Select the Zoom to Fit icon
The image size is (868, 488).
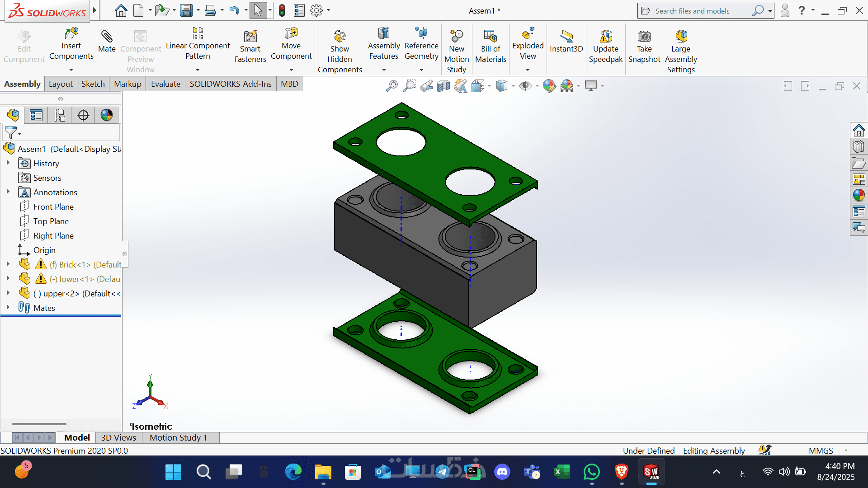tap(392, 85)
